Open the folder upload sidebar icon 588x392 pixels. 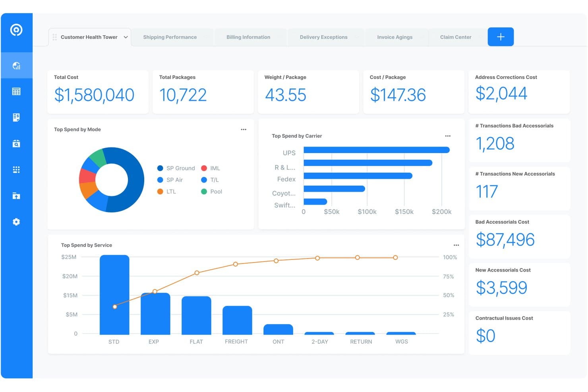[16, 195]
